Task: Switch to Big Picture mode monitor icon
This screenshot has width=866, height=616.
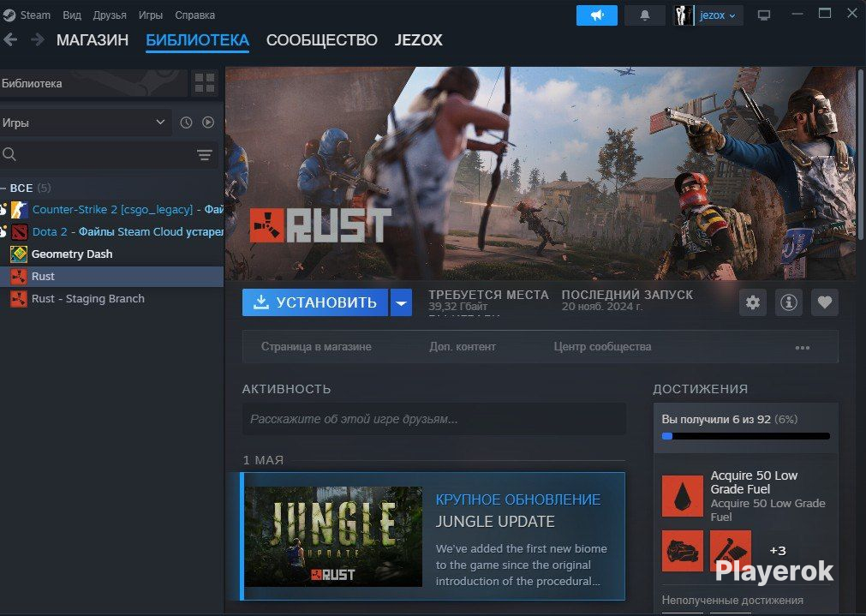Action: click(x=764, y=15)
